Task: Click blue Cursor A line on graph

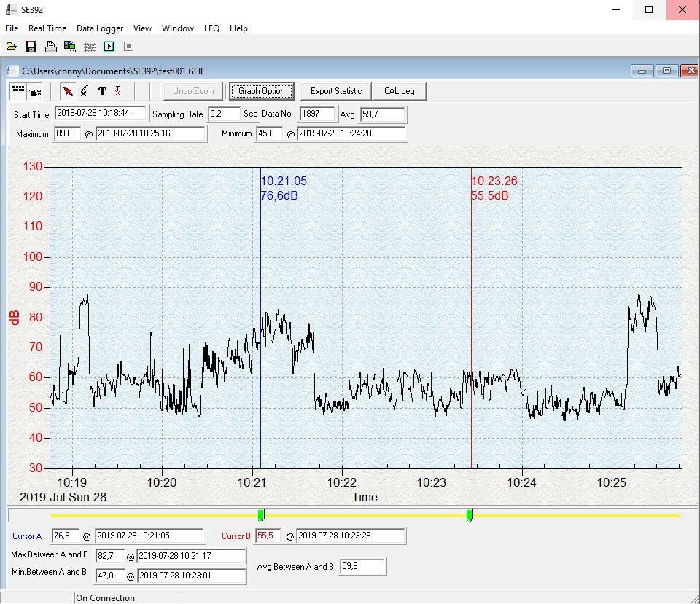Action: (x=261, y=318)
